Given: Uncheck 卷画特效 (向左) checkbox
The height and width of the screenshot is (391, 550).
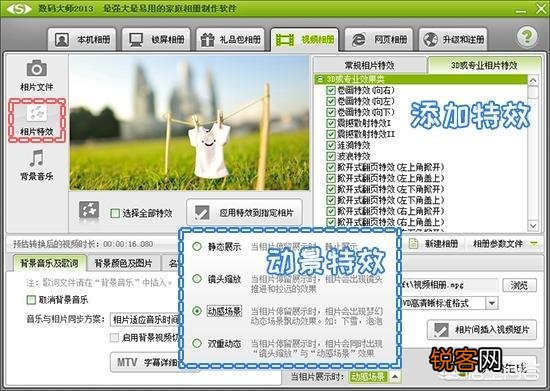Looking at the screenshot, I should click(x=331, y=101).
